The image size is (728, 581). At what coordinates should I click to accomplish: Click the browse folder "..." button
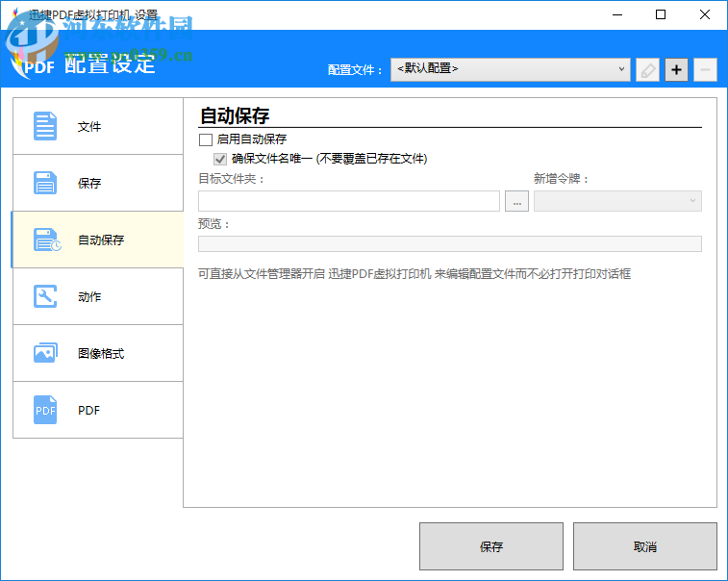[x=516, y=201]
